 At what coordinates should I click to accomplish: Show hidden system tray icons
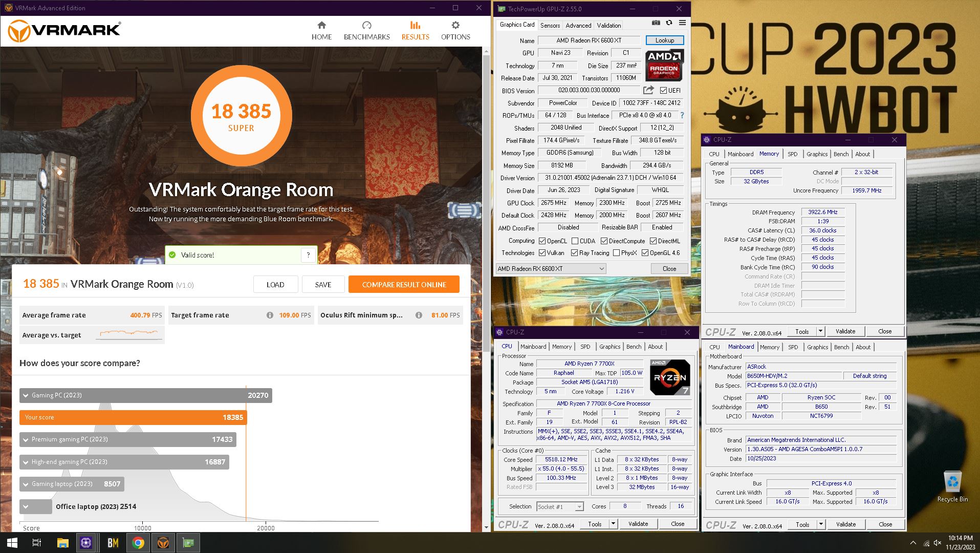coord(913,543)
